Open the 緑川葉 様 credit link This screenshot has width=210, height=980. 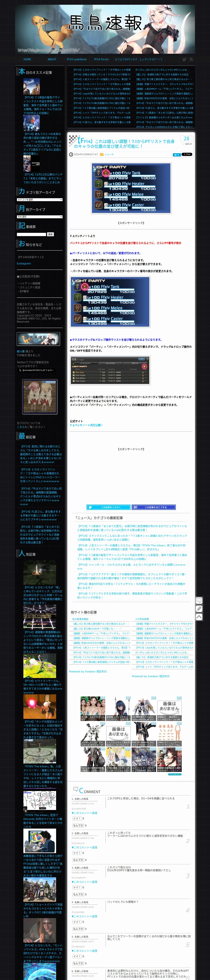tap(21, 351)
